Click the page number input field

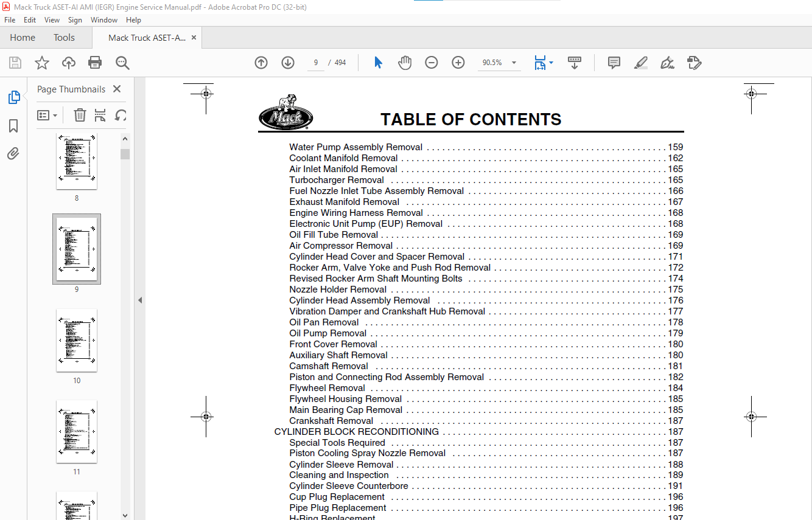(316, 63)
